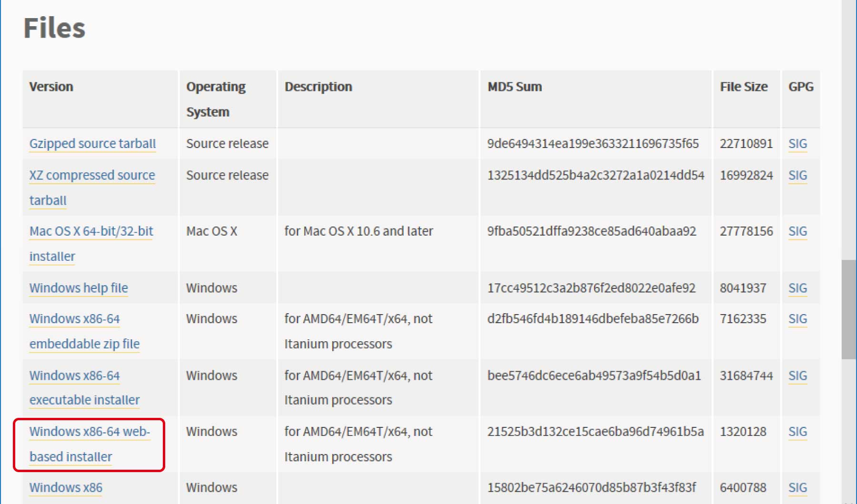Click MD5 sum 15802be75a6246070d85b87b3f43f83f
The width and height of the screenshot is (857, 504).
pyautogui.click(x=591, y=488)
